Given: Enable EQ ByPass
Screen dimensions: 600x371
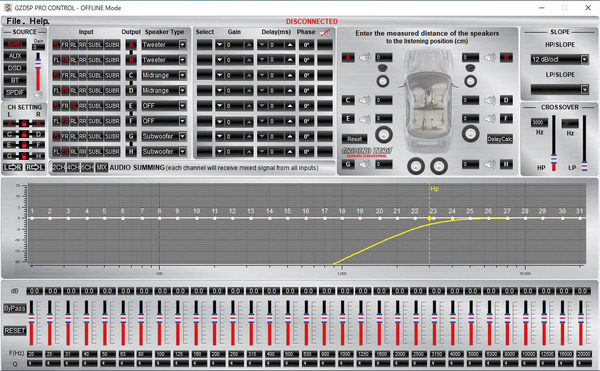Looking at the screenshot, I should (15, 308).
